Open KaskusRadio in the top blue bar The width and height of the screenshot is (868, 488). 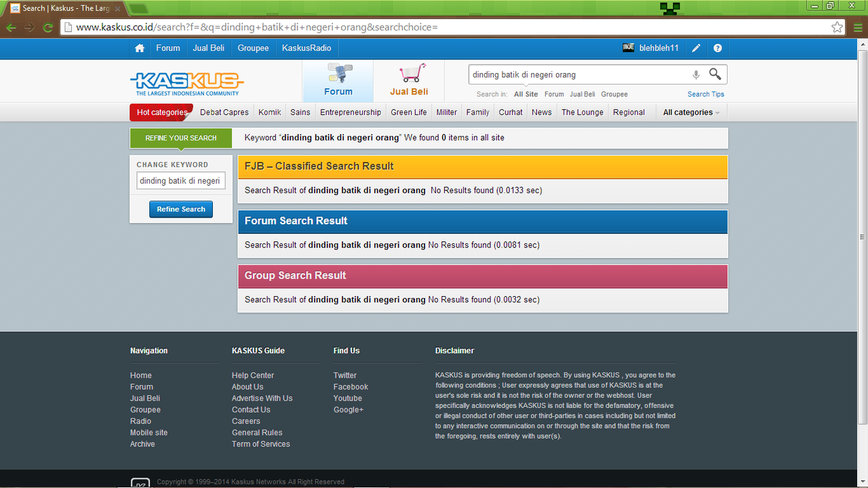[x=307, y=48]
